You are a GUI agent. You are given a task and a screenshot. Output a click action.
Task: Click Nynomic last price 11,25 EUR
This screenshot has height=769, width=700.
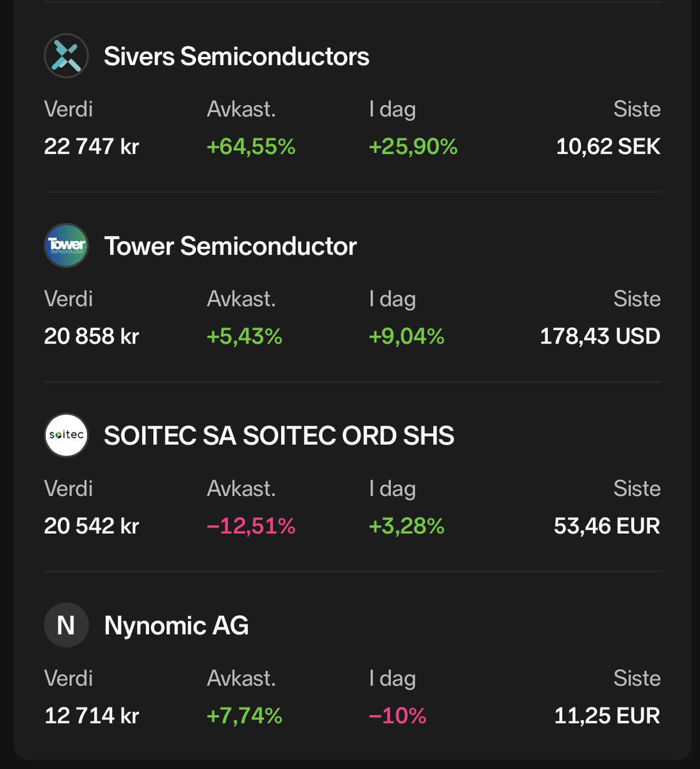(x=606, y=716)
